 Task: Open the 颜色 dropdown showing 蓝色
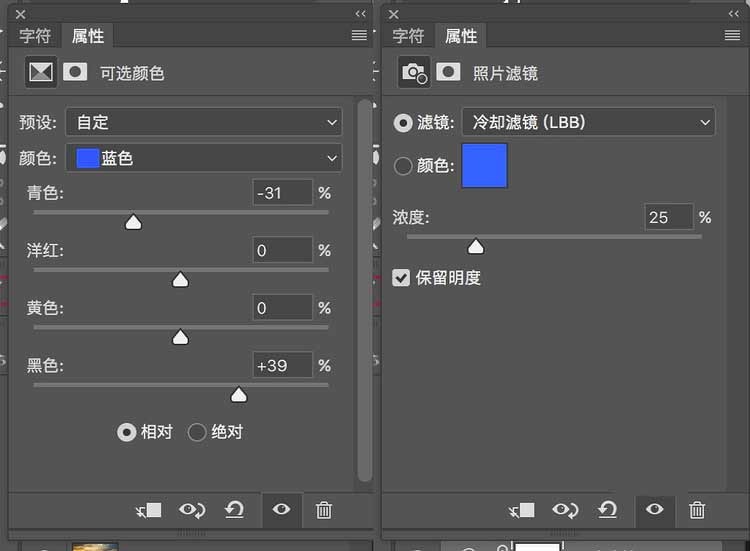pyautogui.click(x=204, y=158)
